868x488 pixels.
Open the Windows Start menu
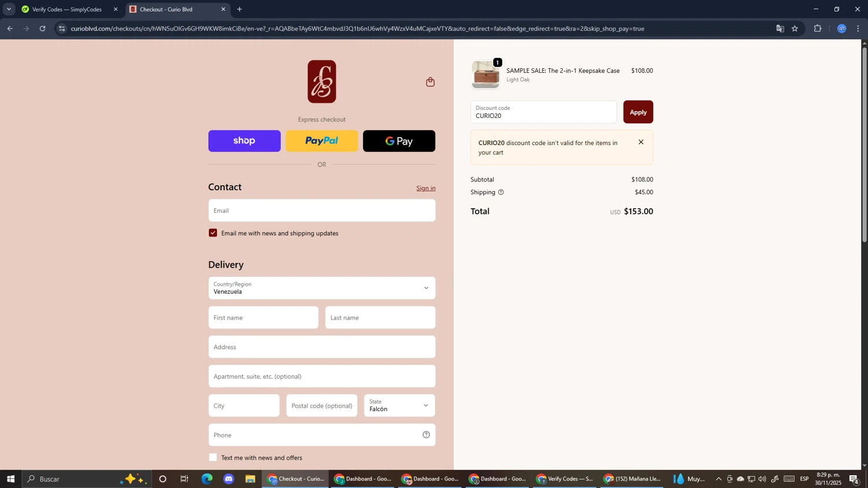[10, 479]
